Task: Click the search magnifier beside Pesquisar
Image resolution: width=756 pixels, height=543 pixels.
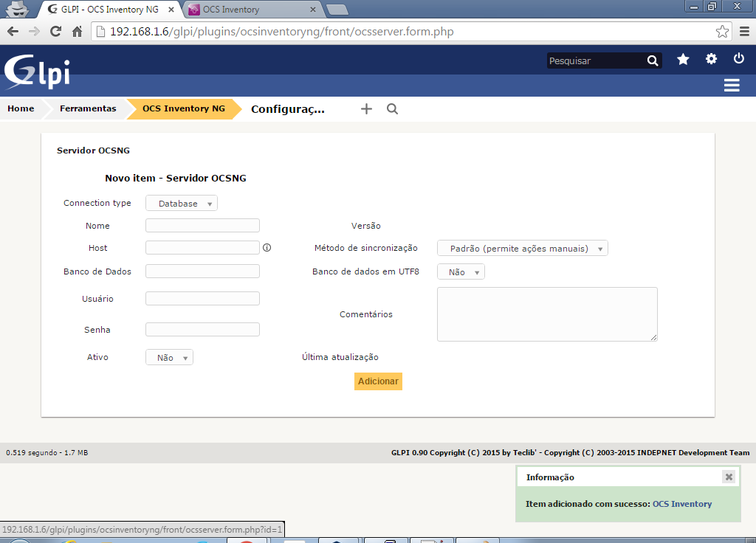Action: pyautogui.click(x=653, y=60)
